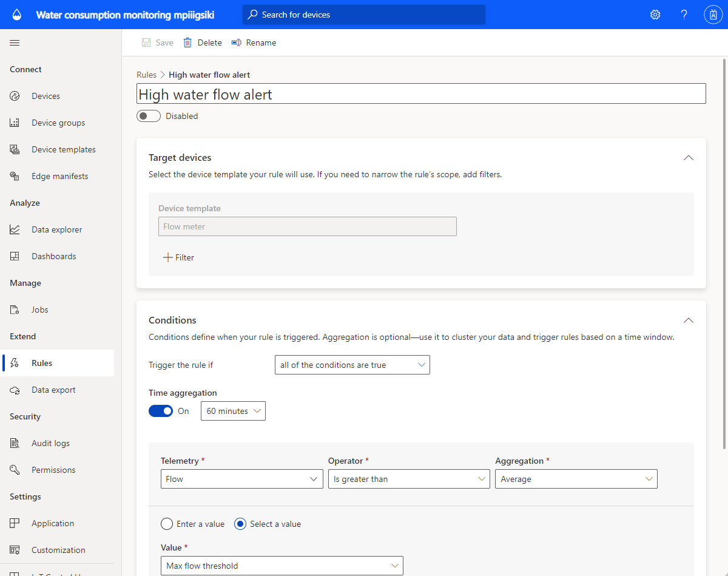Viewport: 728px width, 576px height.
Task: Click the Devices sidebar icon
Action: click(15, 96)
